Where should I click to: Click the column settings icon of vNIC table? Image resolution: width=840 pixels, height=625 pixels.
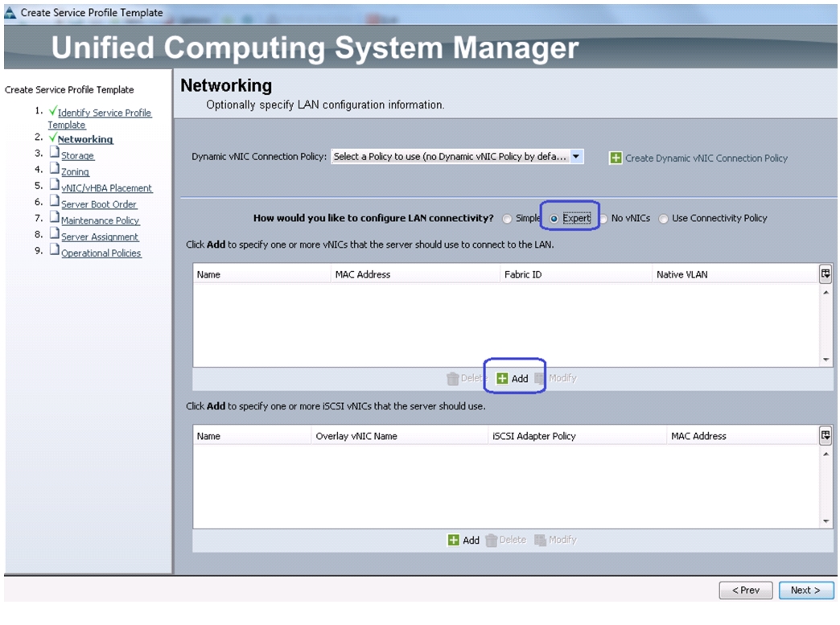click(x=826, y=274)
